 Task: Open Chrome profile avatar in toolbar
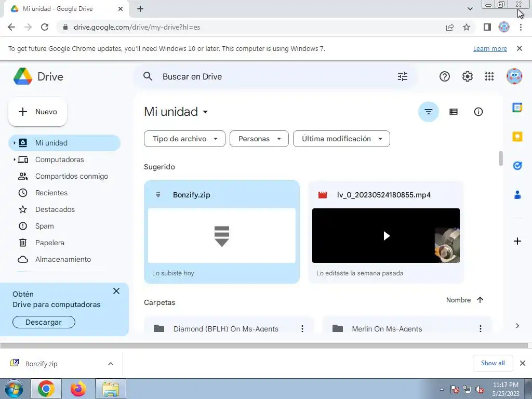click(504, 27)
